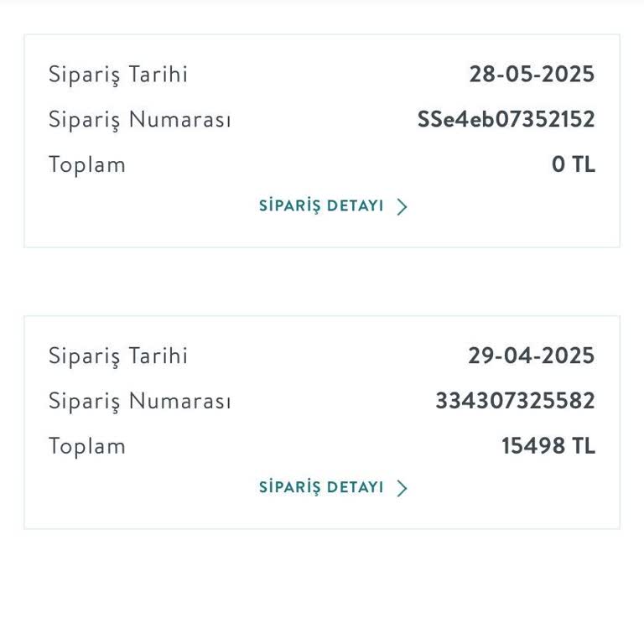Click empty space between the two order cards

322,282
